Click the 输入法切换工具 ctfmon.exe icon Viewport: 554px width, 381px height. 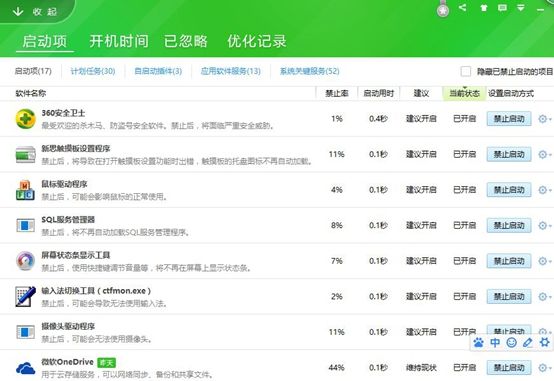25,297
